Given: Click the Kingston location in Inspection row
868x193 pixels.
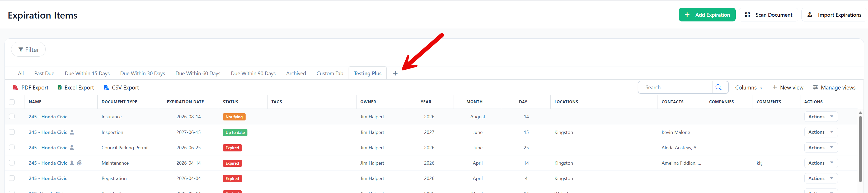Looking at the screenshot, I should tap(563, 132).
